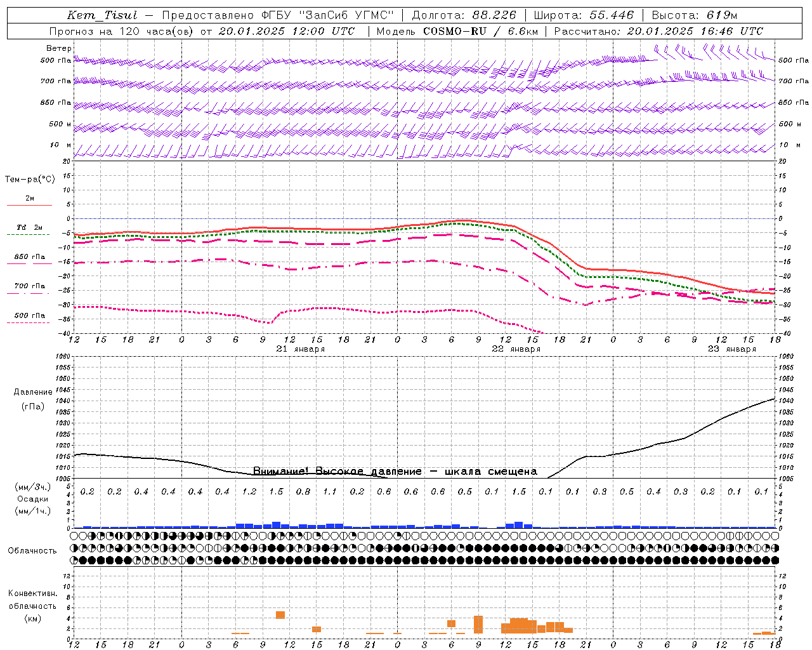Select the Широта: 55.446 latitude value

(584, 15)
